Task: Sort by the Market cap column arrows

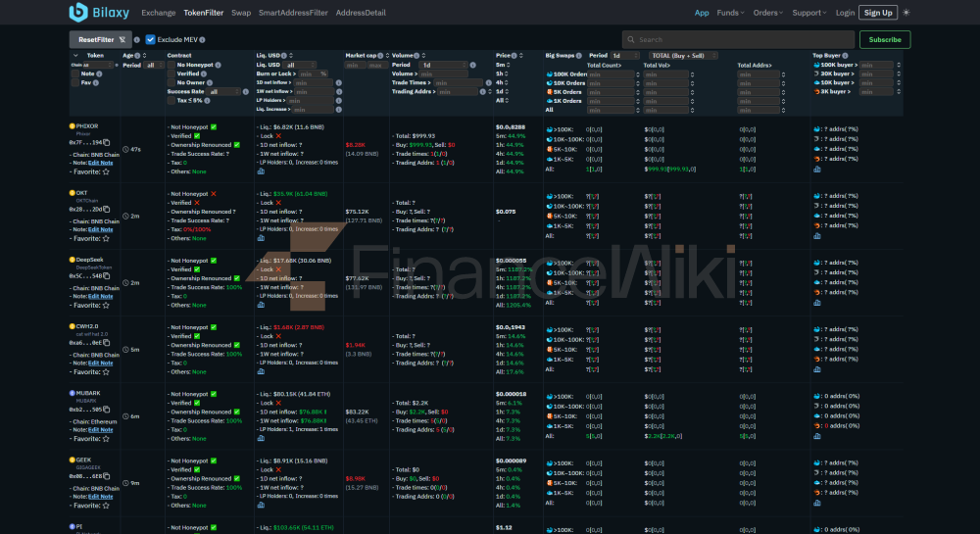Action: tap(387, 56)
